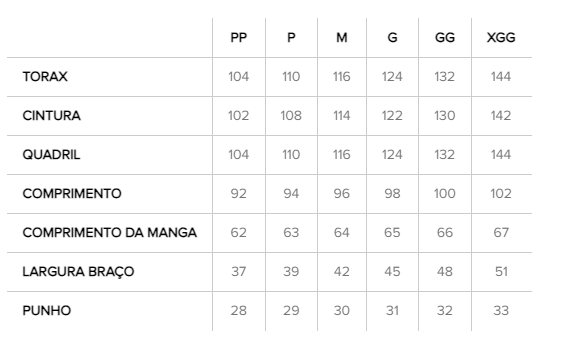Image resolution: width=572 pixels, height=363 pixels.
Task: Select the PUNHO row label
Action: coord(47,310)
